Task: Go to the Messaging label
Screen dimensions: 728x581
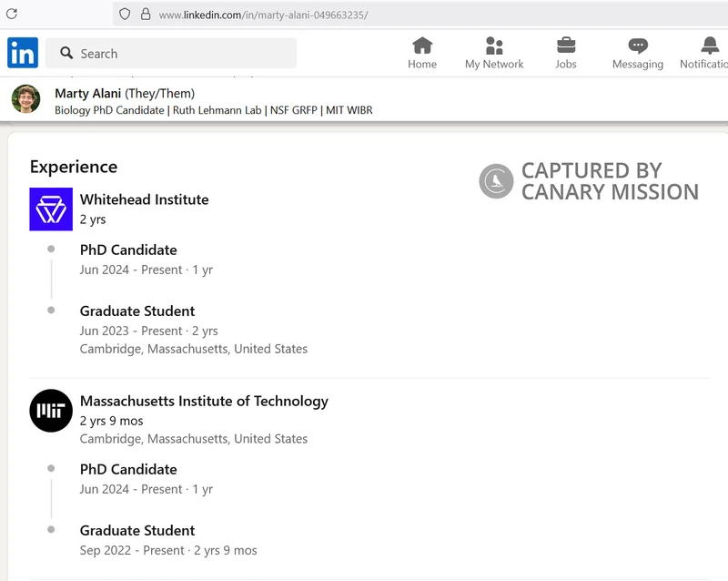Action: (x=638, y=64)
